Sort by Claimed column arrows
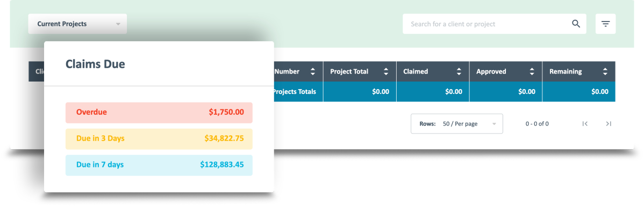The height and width of the screenshot is (206, 644). click(x=459, y=72)
